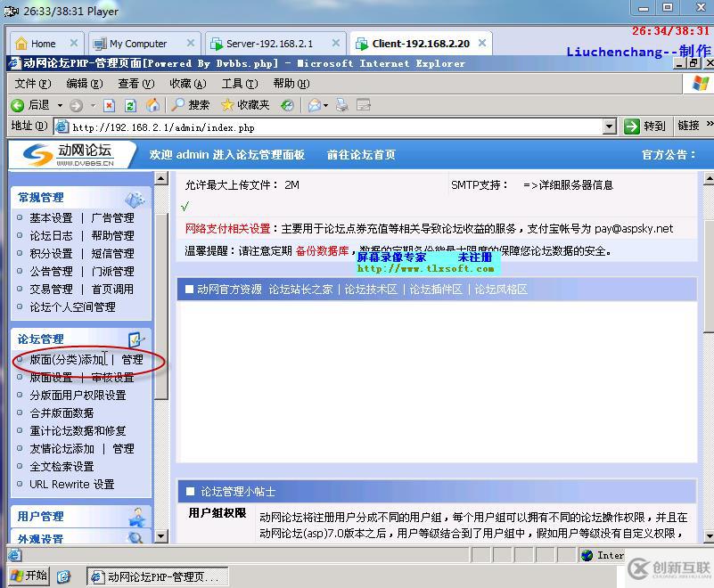Open the Back button history dropdown

coord(60,106)
